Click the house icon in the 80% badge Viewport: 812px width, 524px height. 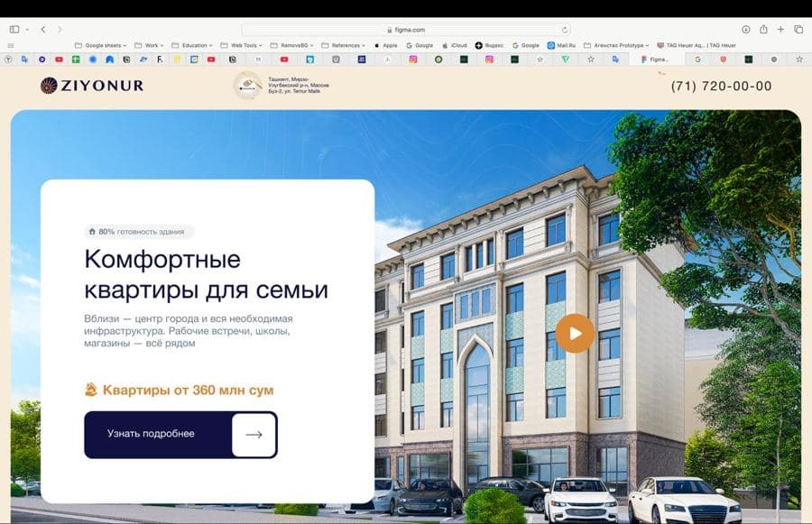coord(92,232)
